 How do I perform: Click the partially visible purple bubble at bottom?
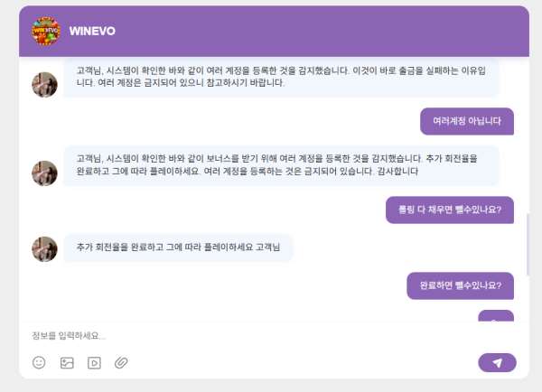(x=495, y=316)
